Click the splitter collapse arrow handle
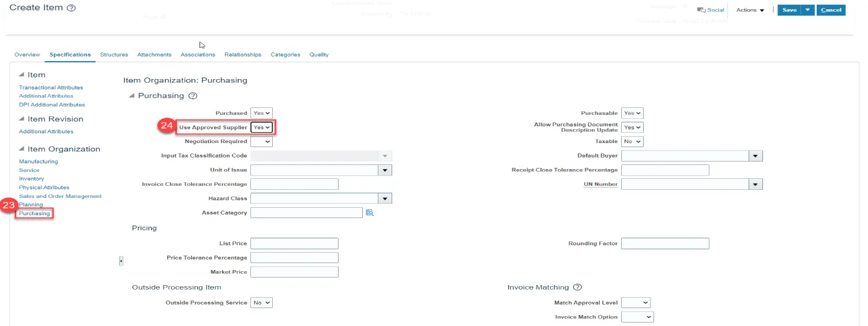This screenshot has height=326, width=868. click(x=121, y=261)
